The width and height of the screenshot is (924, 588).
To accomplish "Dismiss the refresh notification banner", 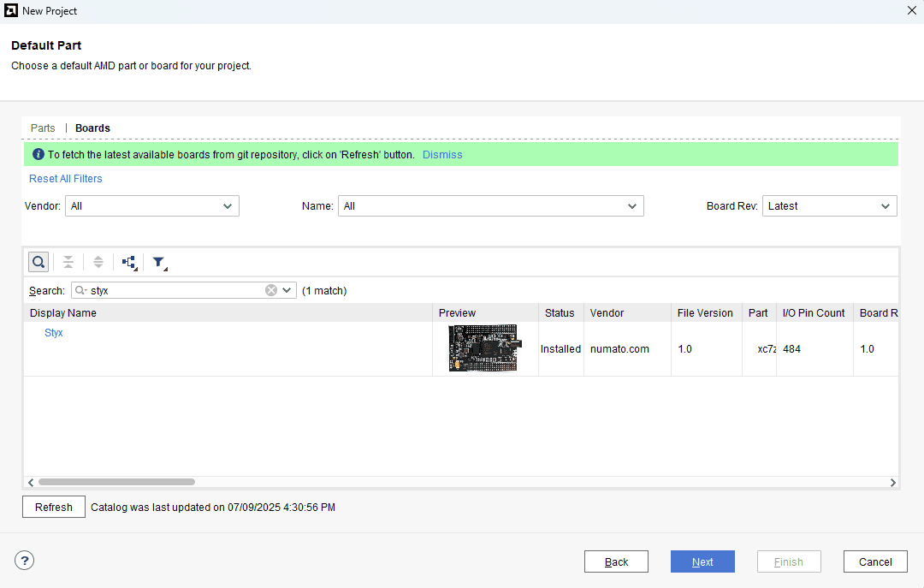I will pos(442,155).
